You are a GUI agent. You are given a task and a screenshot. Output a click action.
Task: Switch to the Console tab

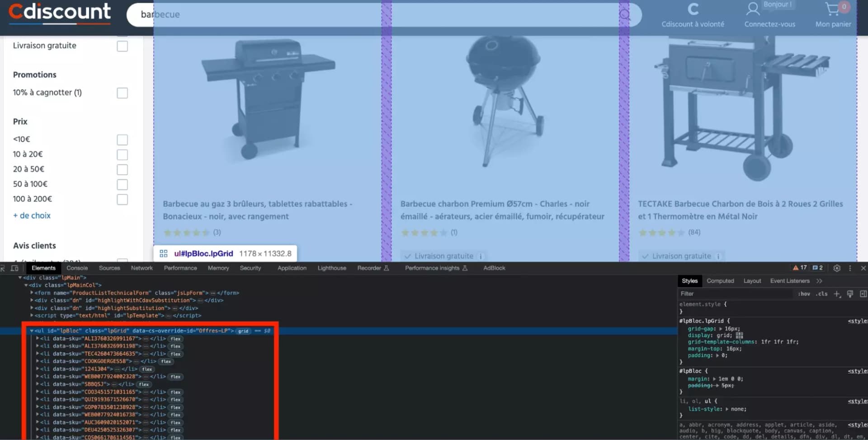[77, 268]
